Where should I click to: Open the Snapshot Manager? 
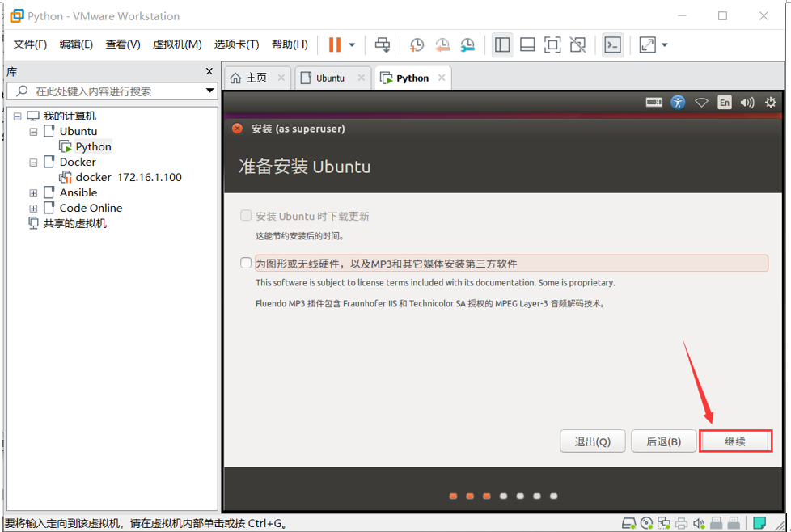point(468,44)
